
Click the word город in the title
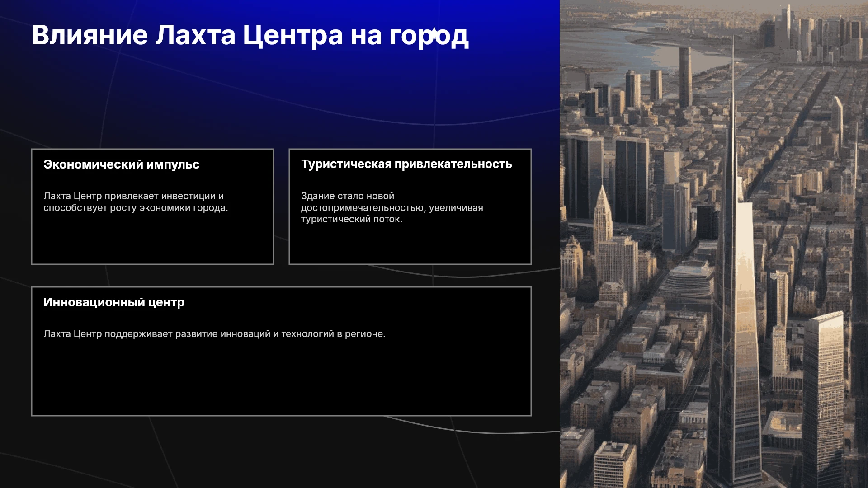(429, 36)
